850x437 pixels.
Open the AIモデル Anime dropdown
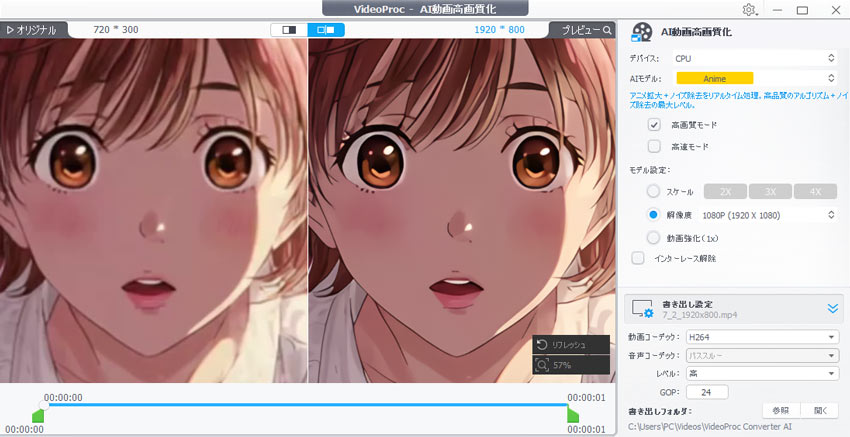pos(755,78)
